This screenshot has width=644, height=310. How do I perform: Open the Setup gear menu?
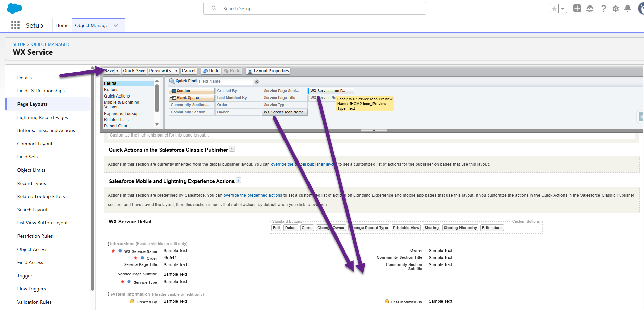(x=616, y=9)
